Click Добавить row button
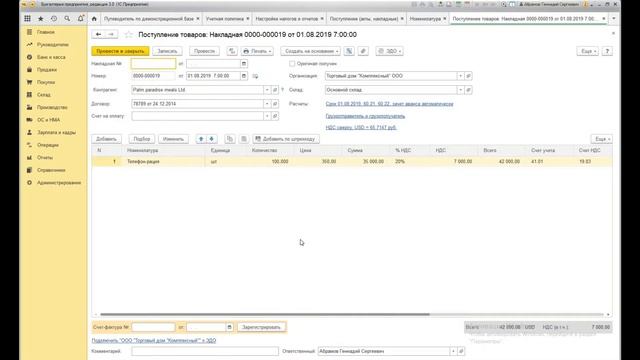Image resolution: width=640 pixels, height=360 pixels. pyautogui.click(x=106, y=139)
